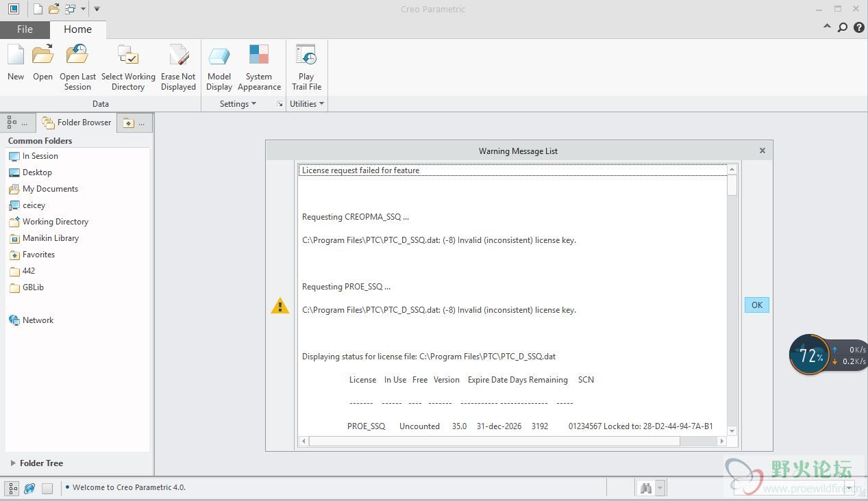Toggle browser display icon in status bar
Viewport: 868px width, 501px height.
[x=29, y=488]
